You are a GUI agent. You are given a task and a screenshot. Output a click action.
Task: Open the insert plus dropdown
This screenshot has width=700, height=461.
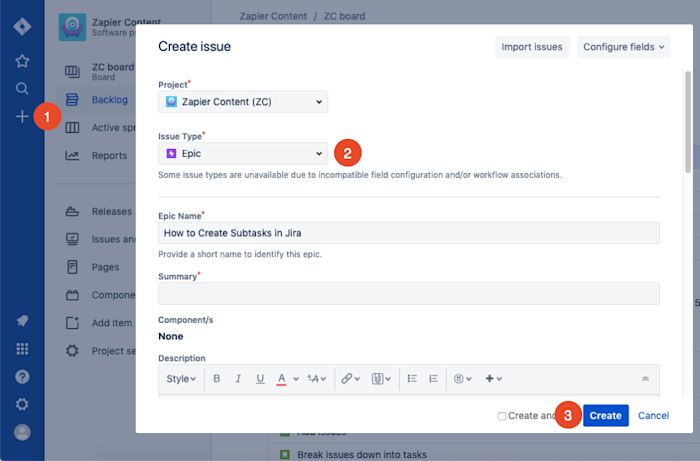pos(493,378)
